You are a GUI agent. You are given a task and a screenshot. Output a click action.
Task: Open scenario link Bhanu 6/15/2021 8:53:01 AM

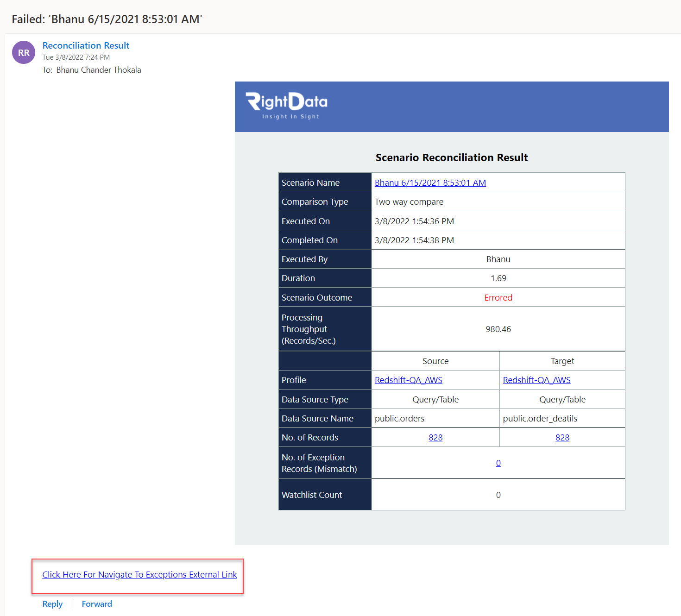[x=430, y=182]
